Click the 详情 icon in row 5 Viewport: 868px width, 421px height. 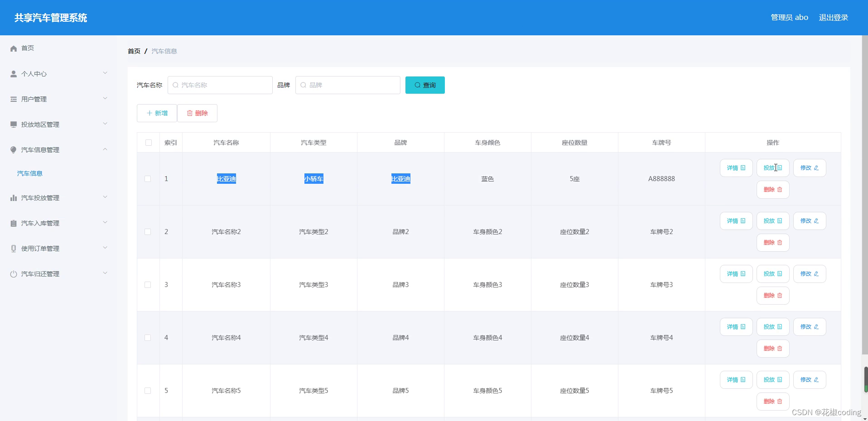click(x=743, y=380)
